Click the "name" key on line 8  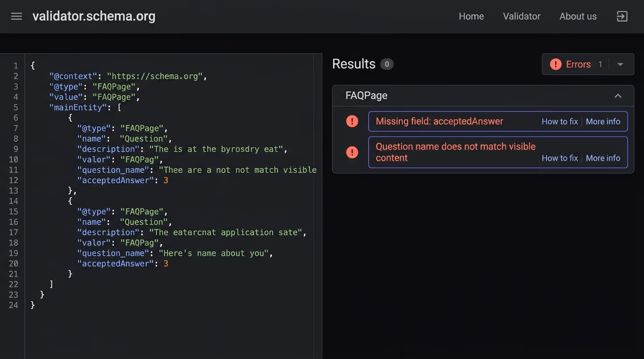92,139
